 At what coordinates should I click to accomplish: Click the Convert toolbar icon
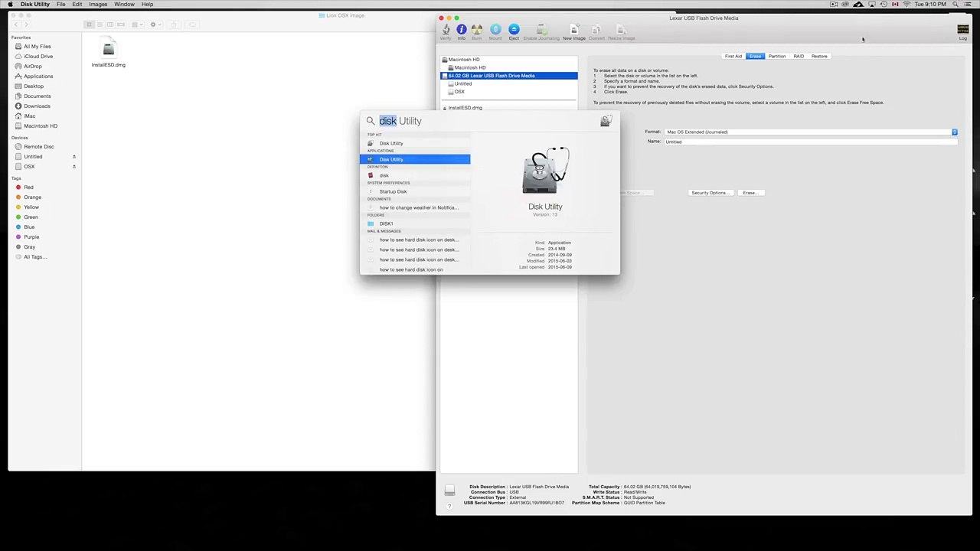coord(596,31)
